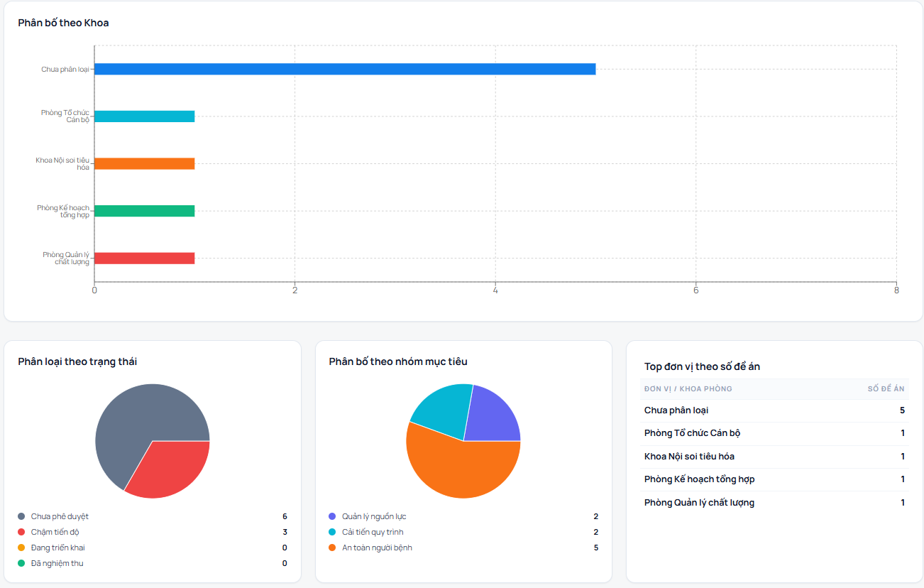This screenshot has width=924, height=588.
Task: Select the orange Khoa Nội soi tiêu hóa bar
Action: 145,163
